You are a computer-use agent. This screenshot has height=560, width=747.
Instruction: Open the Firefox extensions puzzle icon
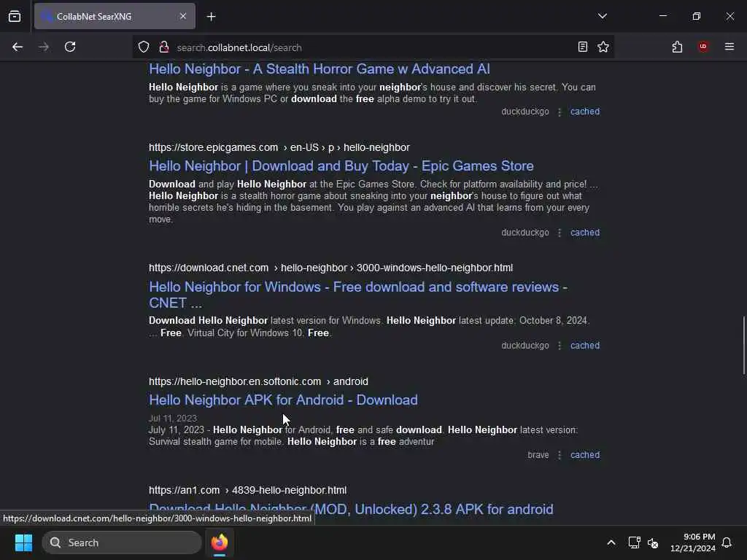678,47
